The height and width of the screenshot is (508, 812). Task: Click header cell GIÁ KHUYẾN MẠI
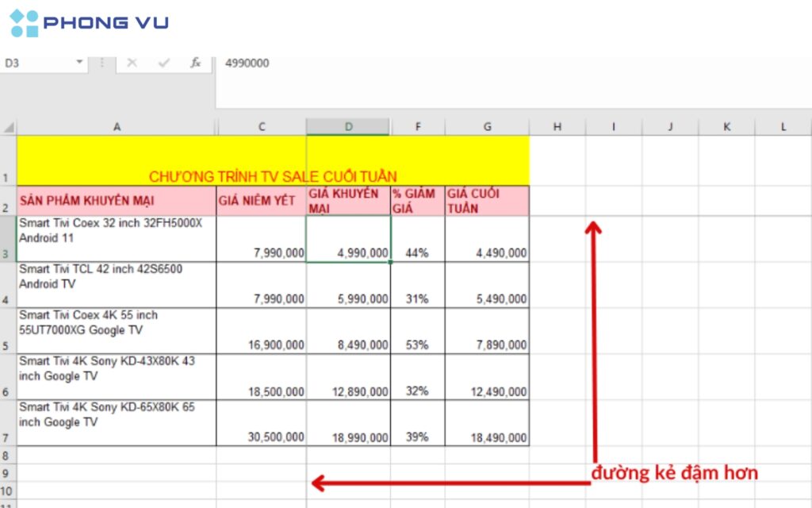pyautogui.click(x=349, y=201)
